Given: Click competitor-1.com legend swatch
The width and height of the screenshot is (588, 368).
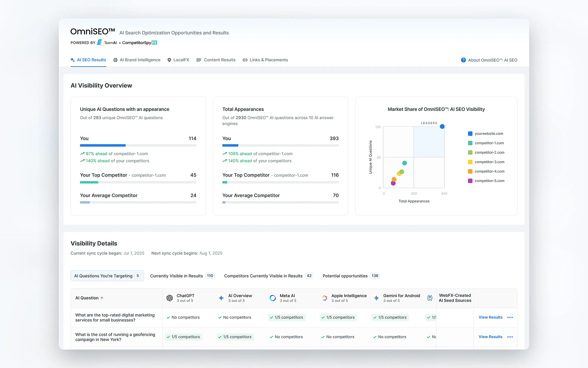Looking at the screenshot, I should pyautogui.click(x=470, y=143).
